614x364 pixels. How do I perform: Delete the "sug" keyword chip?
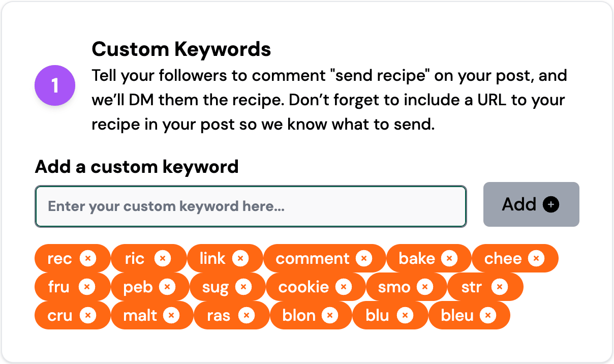(x=243, y=287)
